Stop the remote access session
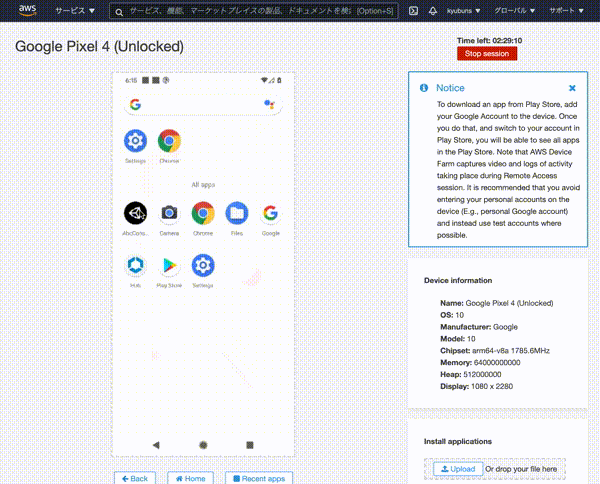The width and height of the screenshot is (600, 484). coord(487,54)
